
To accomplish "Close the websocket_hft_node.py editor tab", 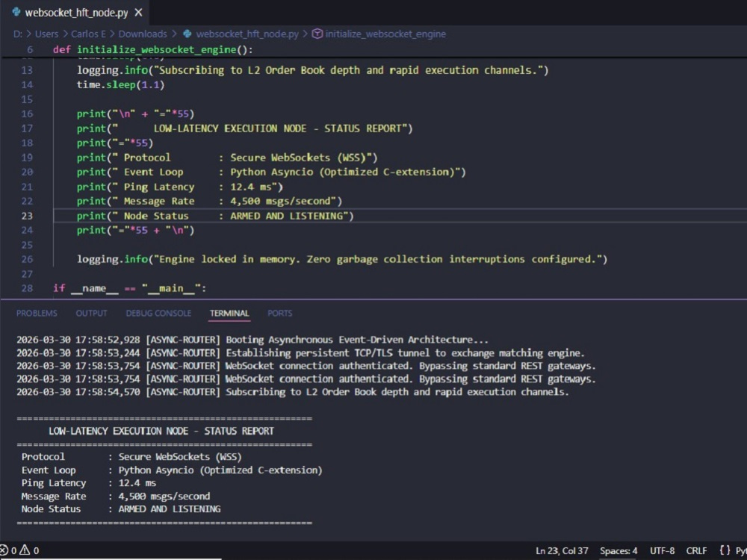I will (138, 13).
